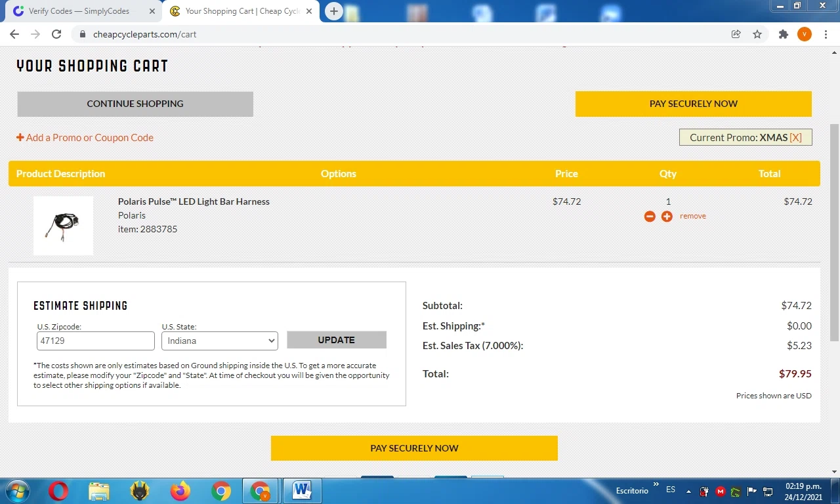
Task: Share this page via the address bar icon
Action: tap(736, 34)
